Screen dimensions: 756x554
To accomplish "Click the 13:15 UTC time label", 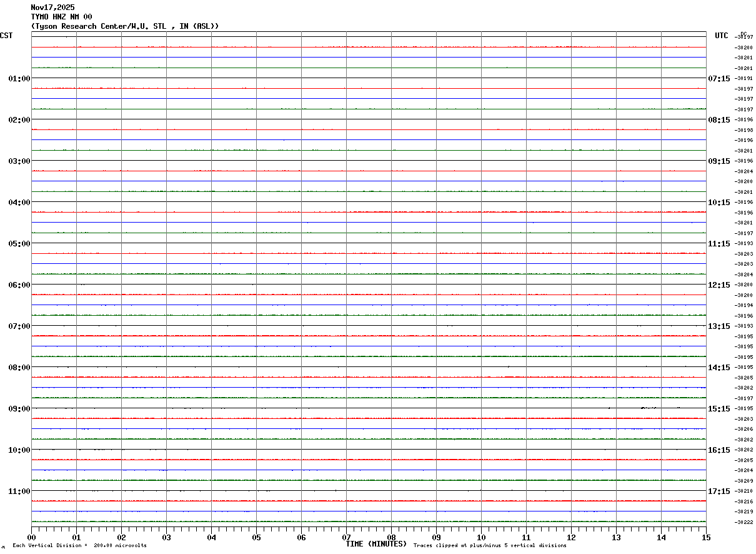I will click(x=719, y=326).
